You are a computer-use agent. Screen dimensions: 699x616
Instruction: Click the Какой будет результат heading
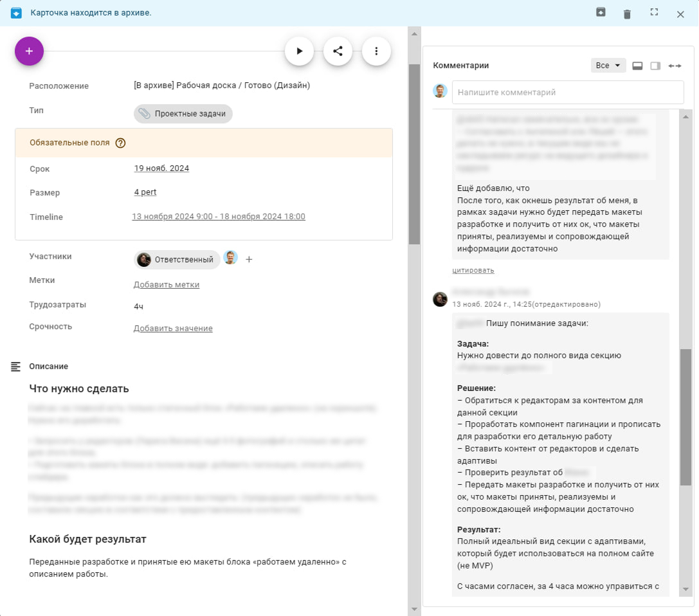88,539
